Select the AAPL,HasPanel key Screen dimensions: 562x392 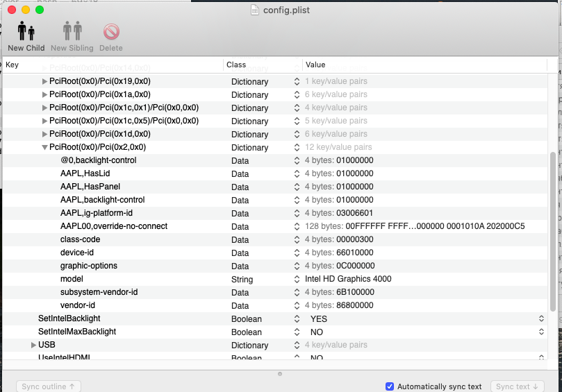(90, 187)
